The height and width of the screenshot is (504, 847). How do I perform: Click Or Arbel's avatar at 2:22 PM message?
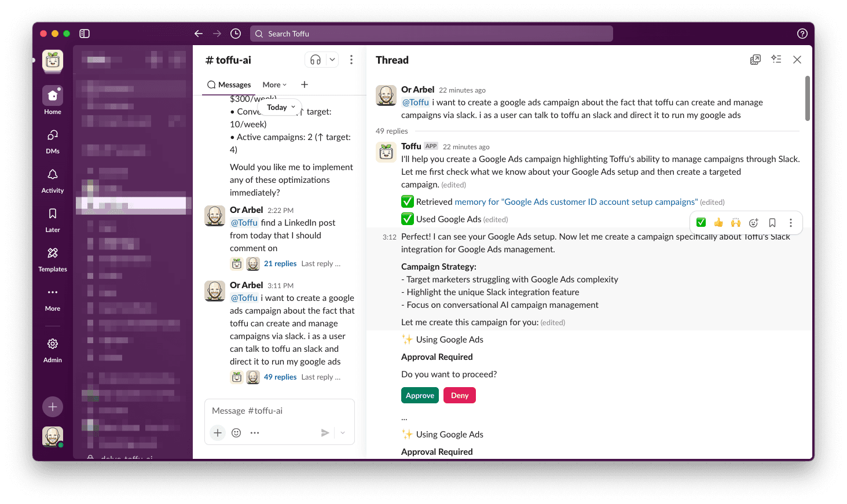coord(215,216)
